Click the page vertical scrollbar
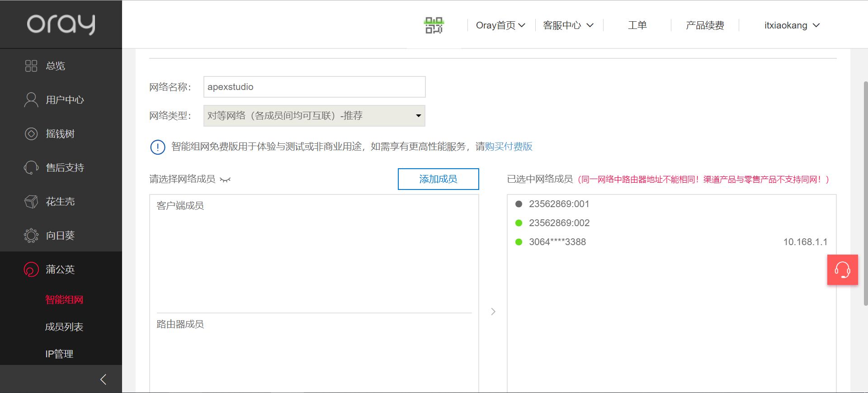The height and width of the screenshot is (393, 868). point(865,194)
